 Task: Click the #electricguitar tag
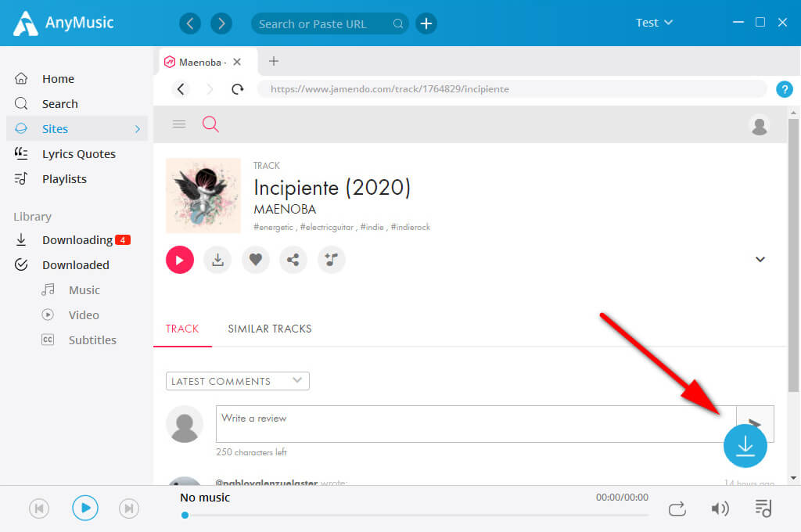point(327,228)
